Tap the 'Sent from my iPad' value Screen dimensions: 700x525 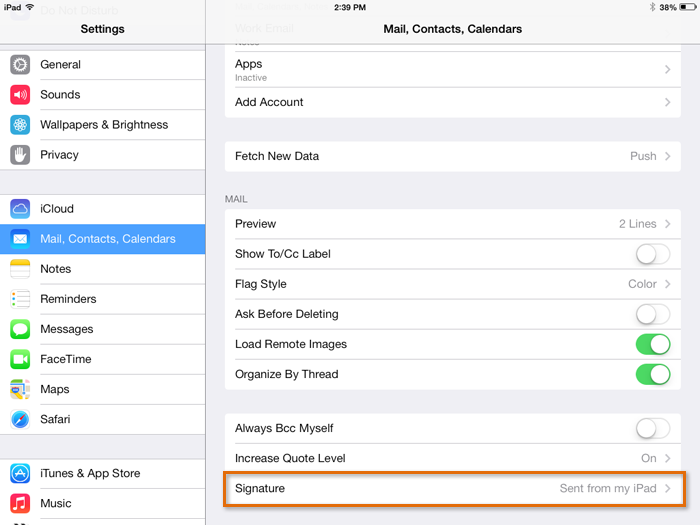(608, 488)
